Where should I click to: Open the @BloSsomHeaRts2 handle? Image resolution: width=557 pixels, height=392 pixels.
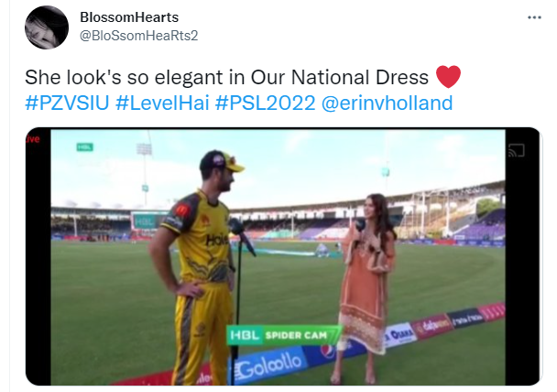click(138, 36)
